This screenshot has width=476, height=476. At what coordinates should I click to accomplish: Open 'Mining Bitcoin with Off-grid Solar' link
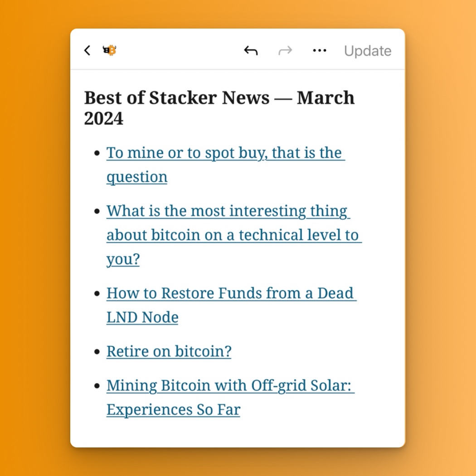coord(230,398)
